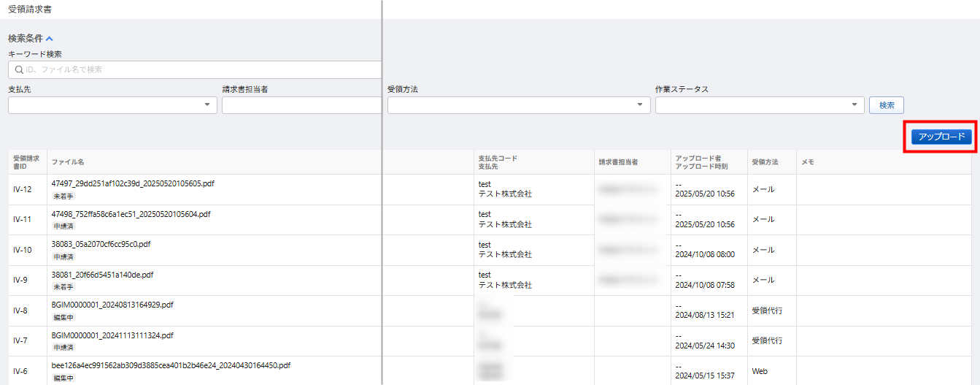980x385 pixels.
Task: Open file 47498_752ffa58c6a1ec51_20250520105604.pdf
Action: pyautogui.click(x=131, y=214)
